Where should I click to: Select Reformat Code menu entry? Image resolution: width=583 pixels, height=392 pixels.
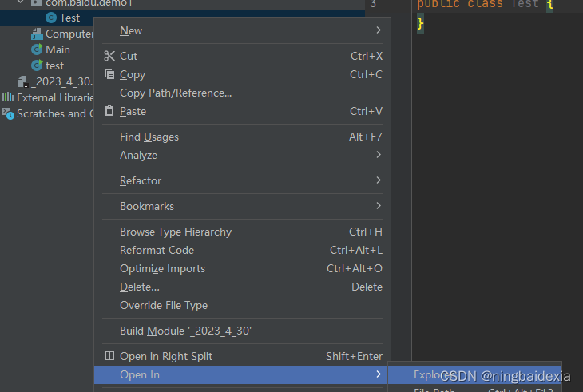243,250
